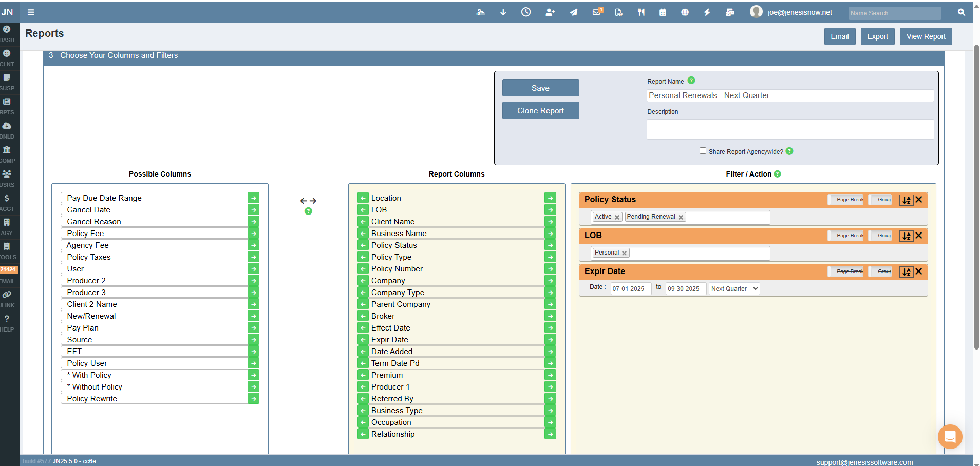The image size is (980, 466).
Task: Click the Clone Report button
Action: pyautogui.click(x=540, y=110)
